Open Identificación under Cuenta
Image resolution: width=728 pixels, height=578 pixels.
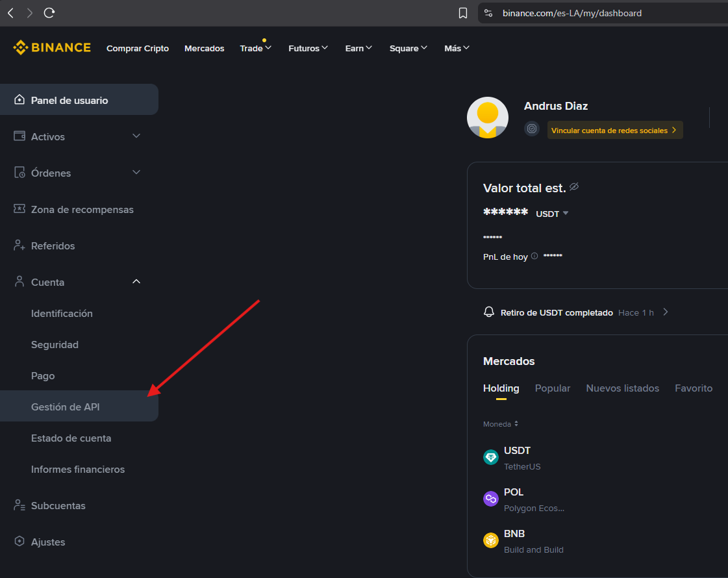point(62,314)
